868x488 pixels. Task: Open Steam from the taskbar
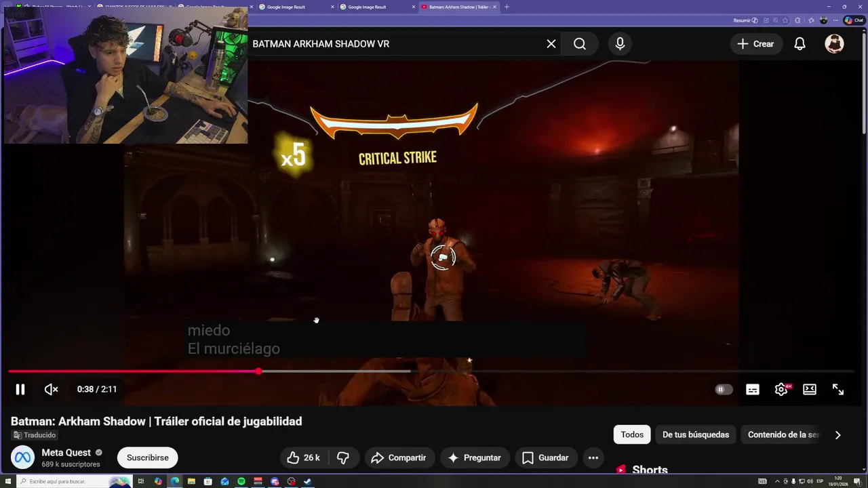[308, 481]
